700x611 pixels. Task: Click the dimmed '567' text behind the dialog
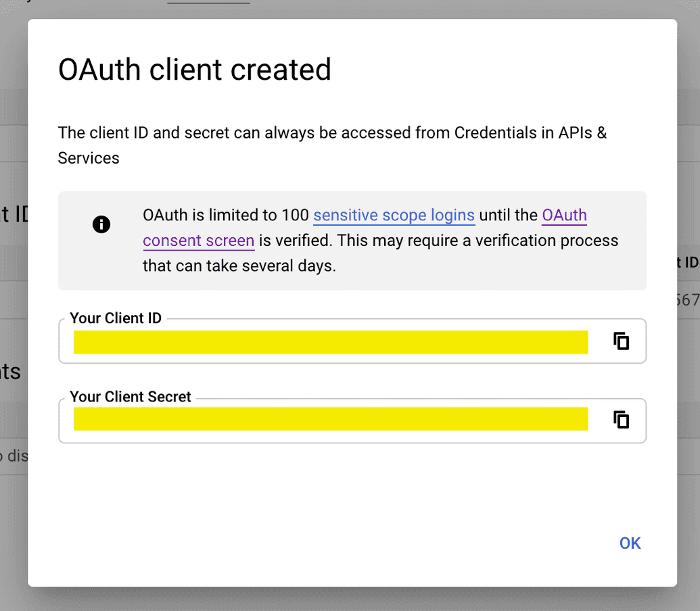688,299
